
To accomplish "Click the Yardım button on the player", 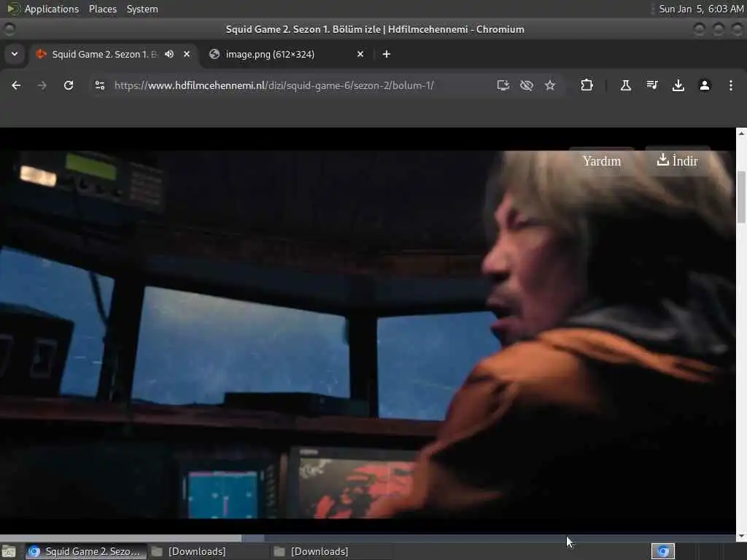I will (x=602, y=161).
